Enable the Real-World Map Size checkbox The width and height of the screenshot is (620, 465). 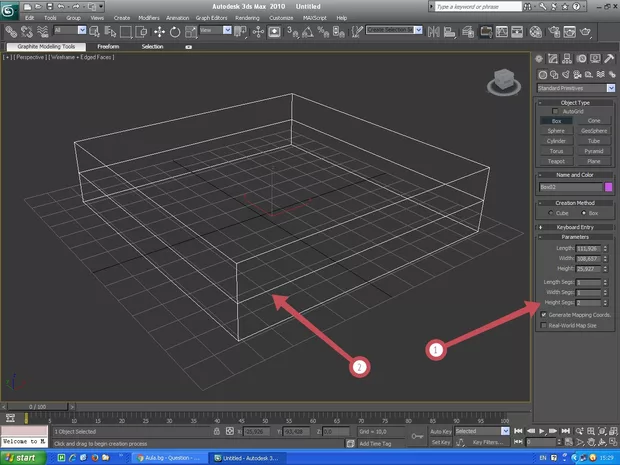(543, 325)
